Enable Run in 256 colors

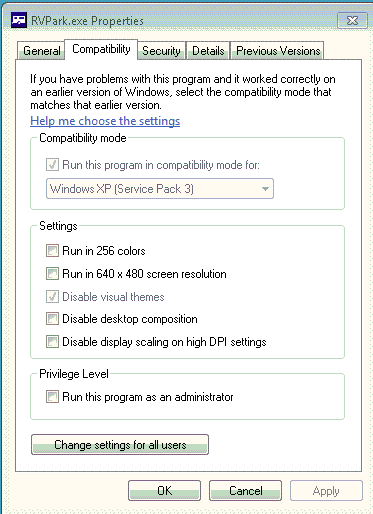52,251
